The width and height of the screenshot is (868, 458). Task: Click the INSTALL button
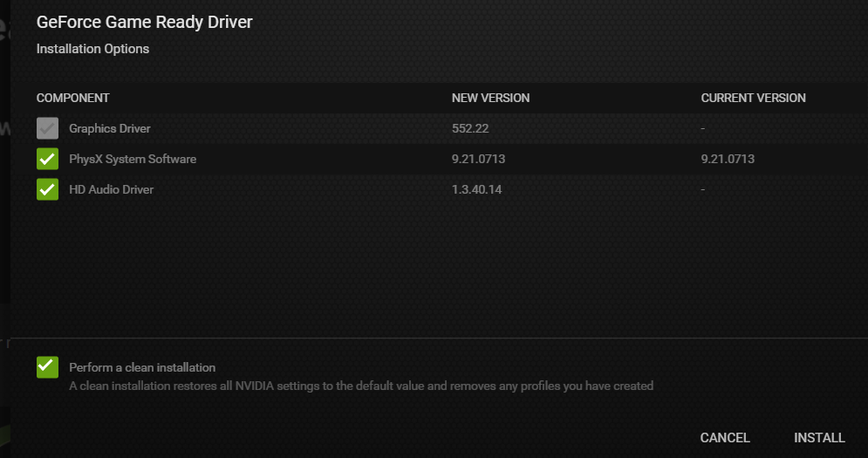[819, 438]
